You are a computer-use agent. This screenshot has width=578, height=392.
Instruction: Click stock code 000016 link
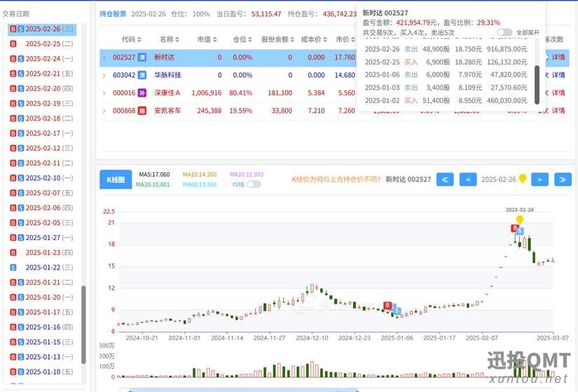(x=124, y=93)
